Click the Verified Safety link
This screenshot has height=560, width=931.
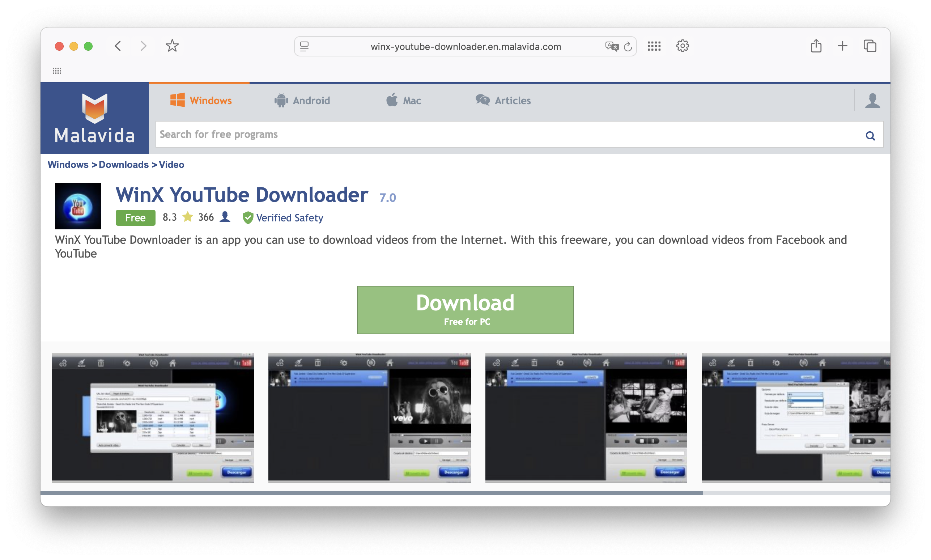290,218
